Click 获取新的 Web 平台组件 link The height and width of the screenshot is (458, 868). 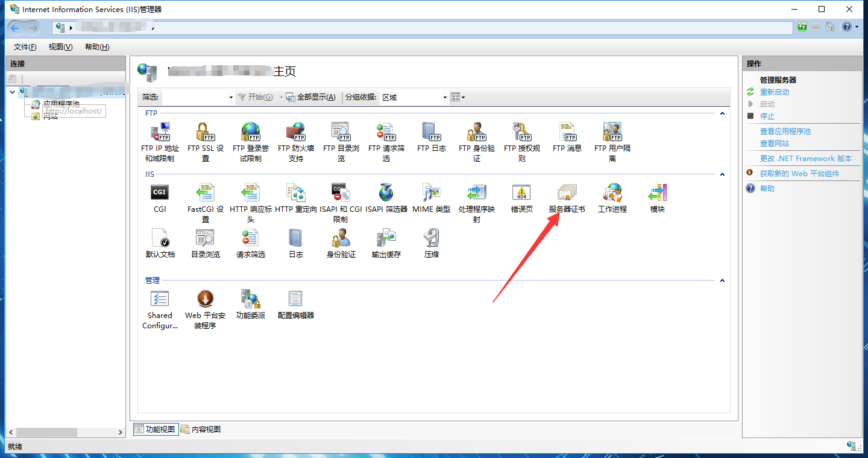(x=799, y=174)
